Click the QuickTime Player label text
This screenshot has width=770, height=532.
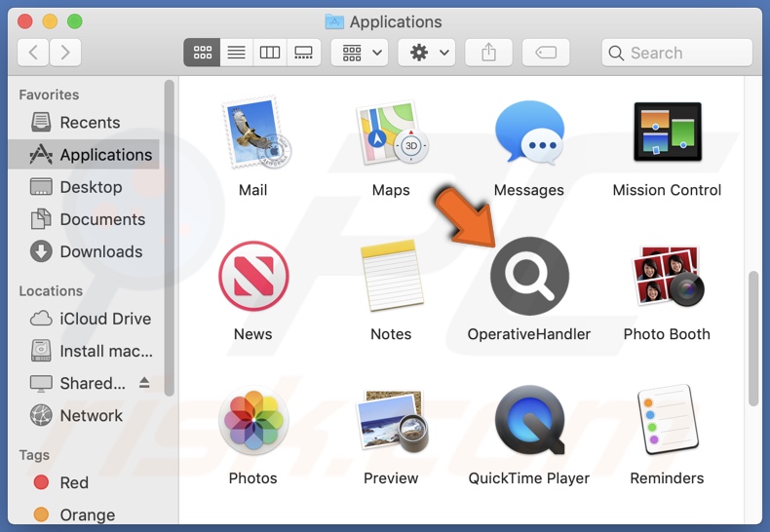pos(529,478)
